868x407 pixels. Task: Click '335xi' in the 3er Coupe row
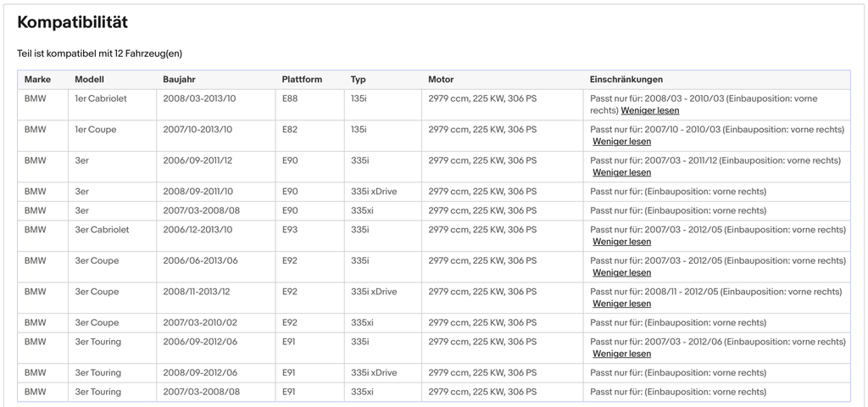(362, 323)
